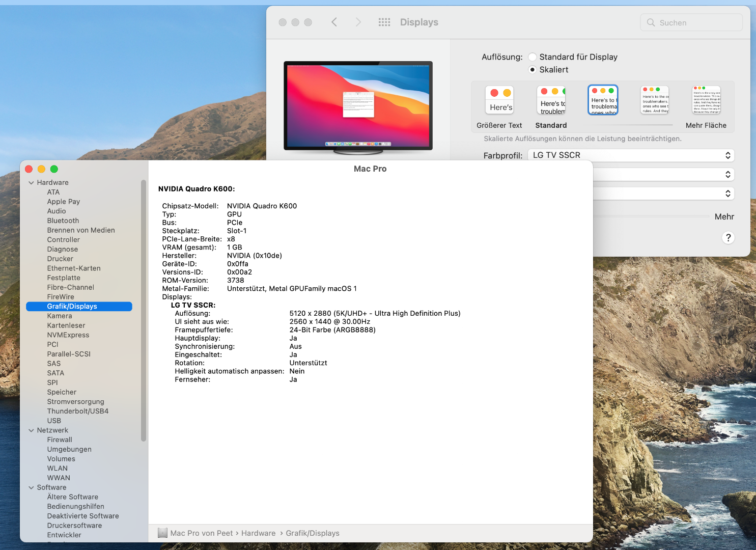Select Kamera in the sidebar

tap(60, 316)
